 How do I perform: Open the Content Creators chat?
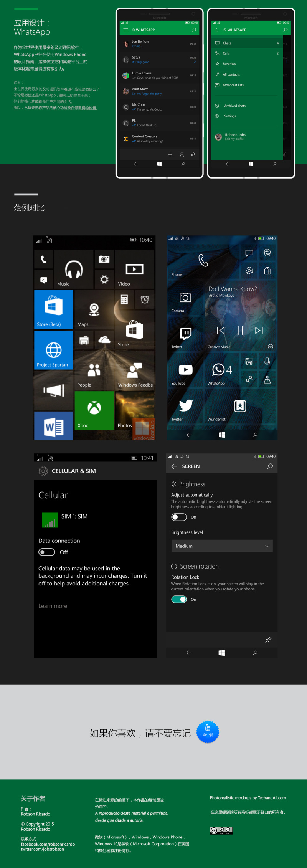[160, 139]
